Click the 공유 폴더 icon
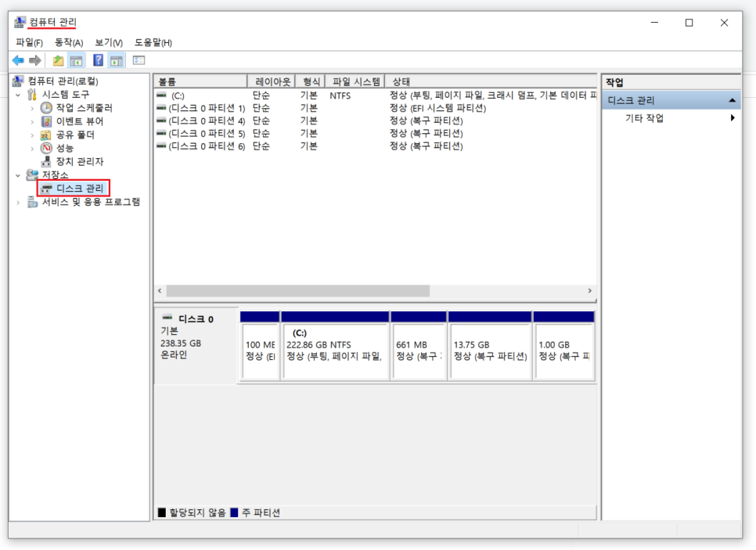 point(46,135)
